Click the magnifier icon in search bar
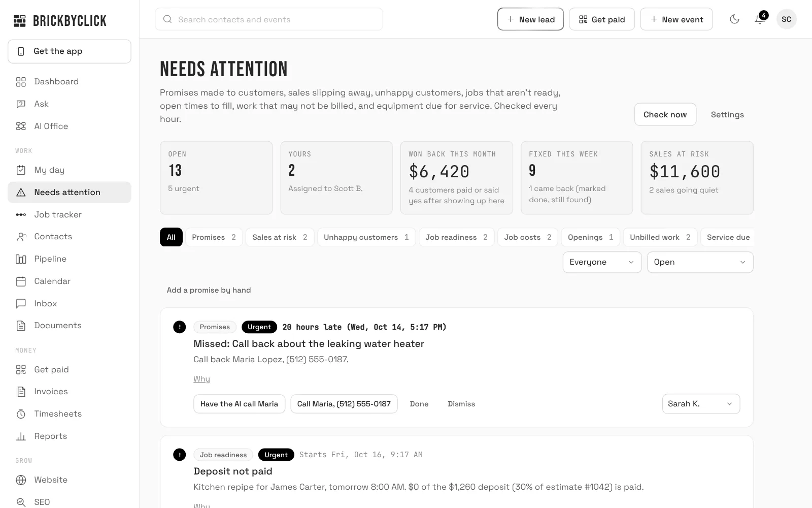812x508 pixels. pos(167,19)
